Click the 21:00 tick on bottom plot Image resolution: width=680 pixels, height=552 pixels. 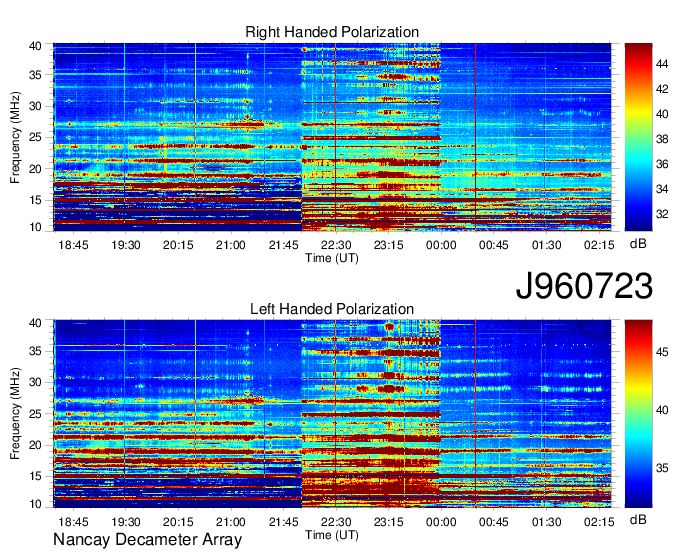[231, 522]
